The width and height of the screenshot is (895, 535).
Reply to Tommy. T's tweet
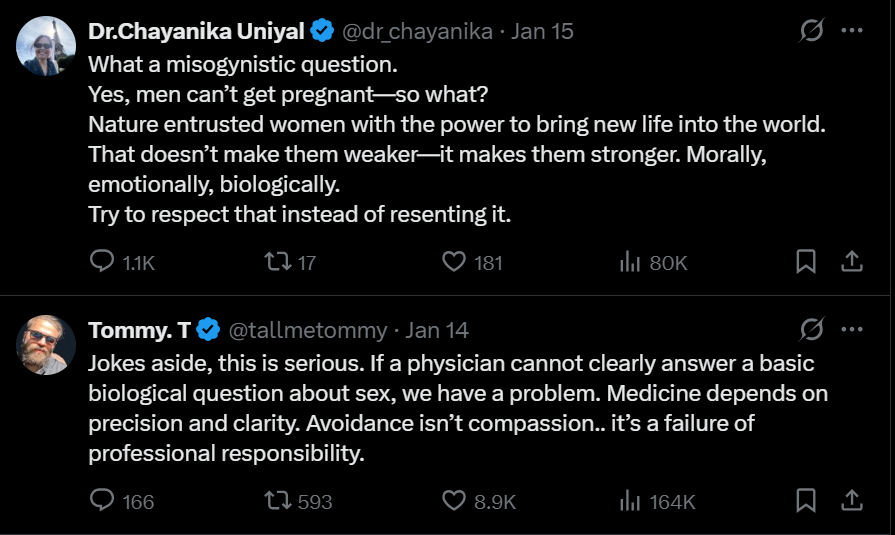[103, 500]
